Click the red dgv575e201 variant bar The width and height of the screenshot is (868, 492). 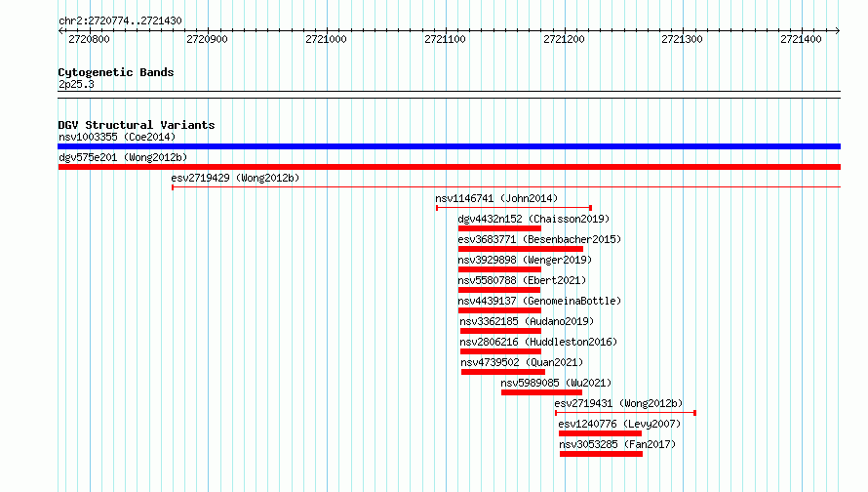point(449,167)
